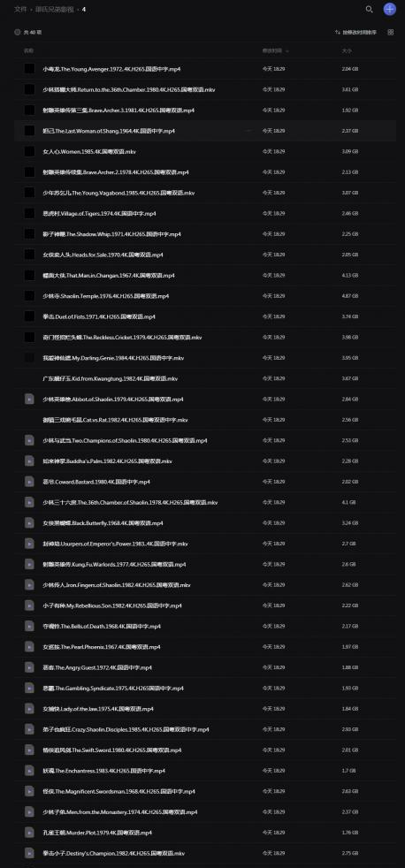This screenshot has height=868, width=405.
Task: Open Shaolin.Temple.1976 file entry
Action: [x=106, y=296]
